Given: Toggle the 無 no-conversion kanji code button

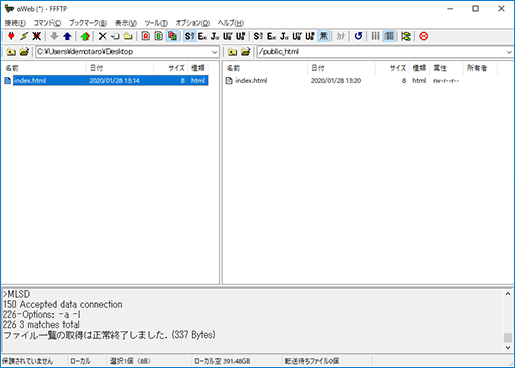Looking at the screenshot, I should click(x=323, y=36).
